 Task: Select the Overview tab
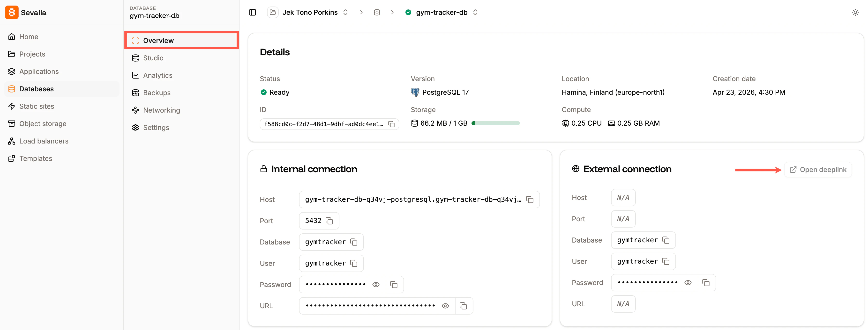(x=182, y=40)
